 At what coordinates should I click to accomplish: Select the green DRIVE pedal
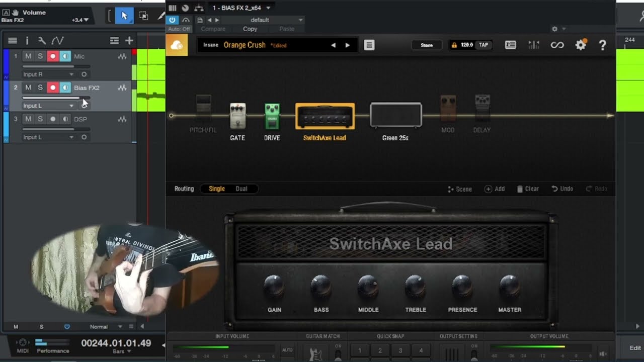click(272, 116)
